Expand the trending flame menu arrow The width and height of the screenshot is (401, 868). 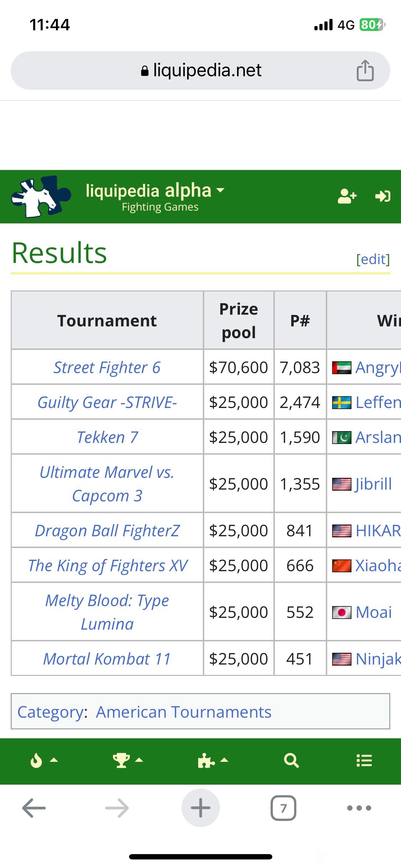tap(53, 760)
